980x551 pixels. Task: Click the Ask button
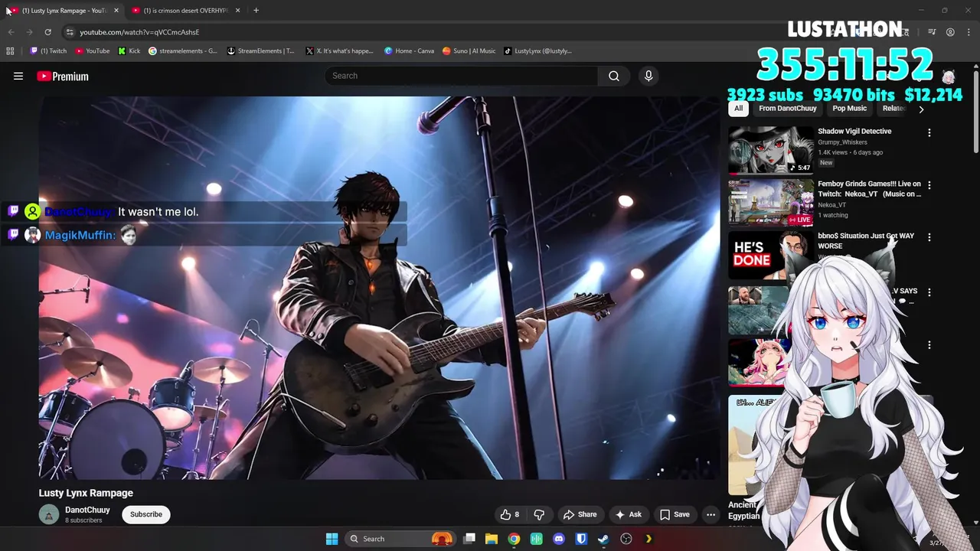[628, 514]
